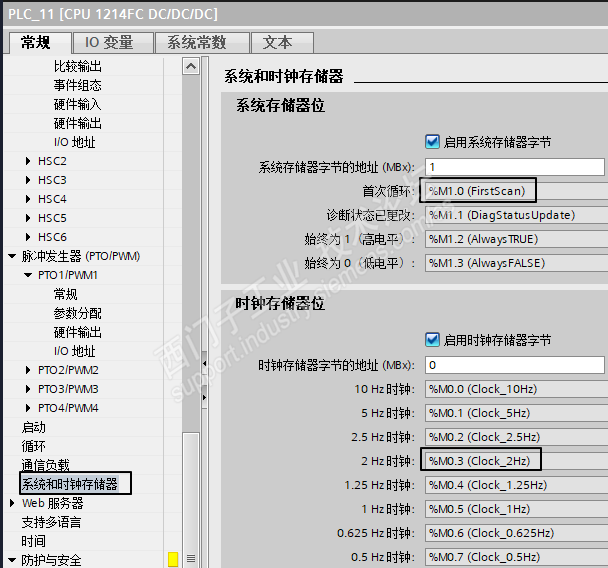
Task: Select 硬件输入 in the tree
Action: coord(78,104)
